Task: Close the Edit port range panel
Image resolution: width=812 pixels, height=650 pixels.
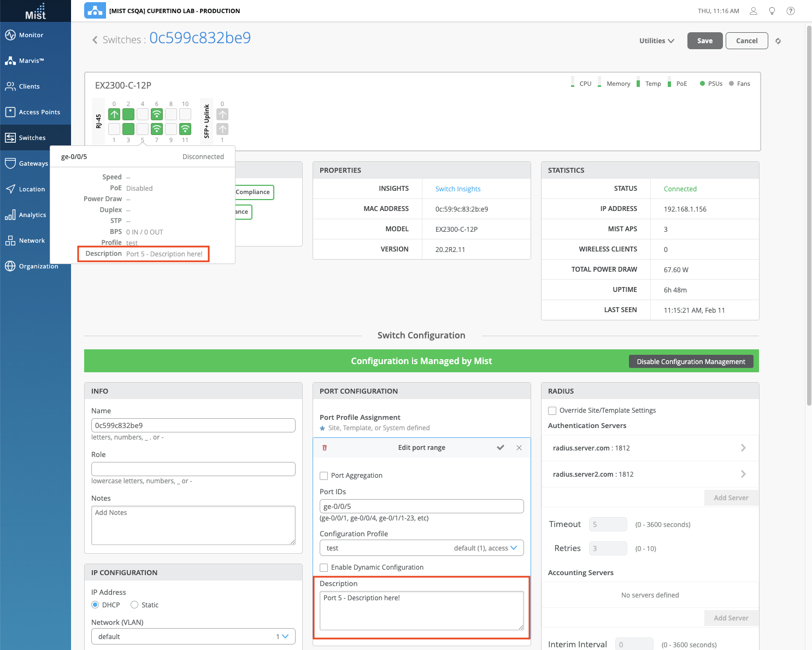Action: click(519, 448)
